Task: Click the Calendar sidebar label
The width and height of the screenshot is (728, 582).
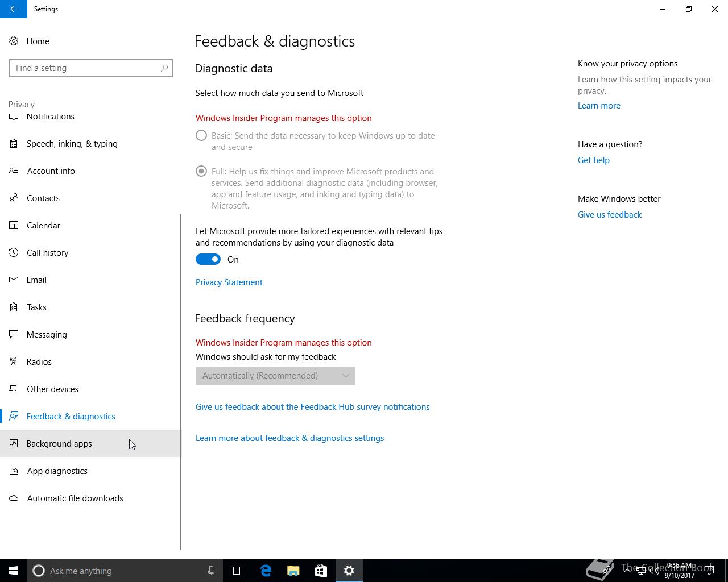Action: pos(43,226)
